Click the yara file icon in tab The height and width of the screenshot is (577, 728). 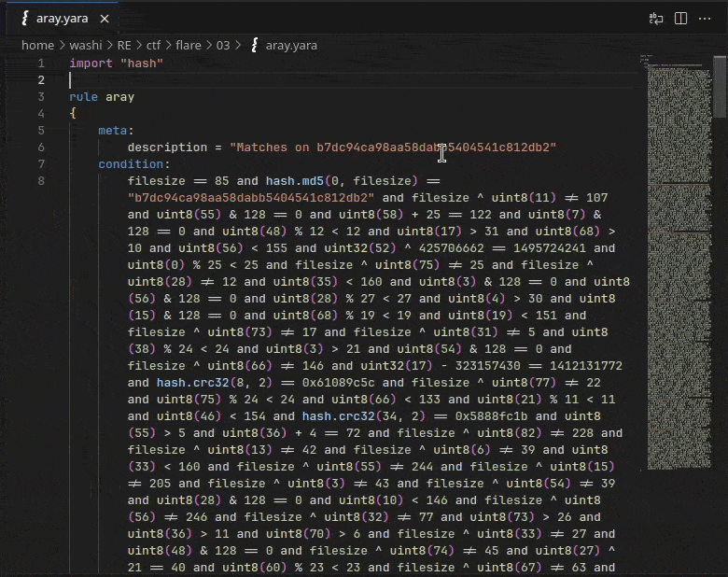[25, 18]
